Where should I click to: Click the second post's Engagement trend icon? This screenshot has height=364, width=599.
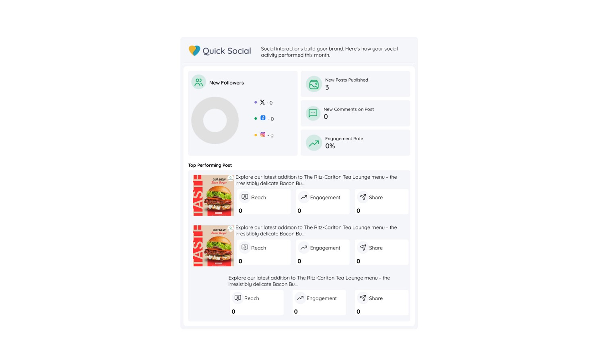pyautogui.click(x=304, y=248)
